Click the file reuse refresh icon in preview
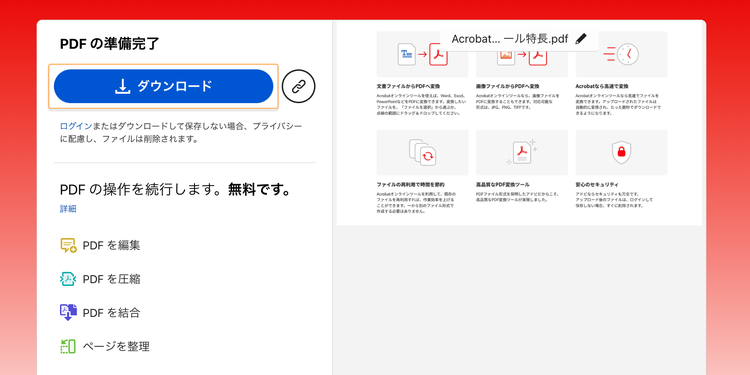 [x=423, y=152]
